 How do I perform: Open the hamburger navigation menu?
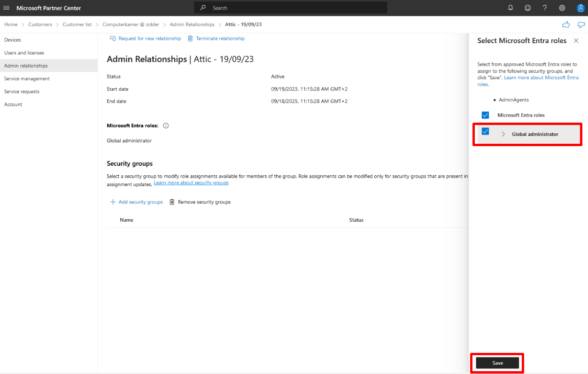pyautogui.click(x=7, y=8)
